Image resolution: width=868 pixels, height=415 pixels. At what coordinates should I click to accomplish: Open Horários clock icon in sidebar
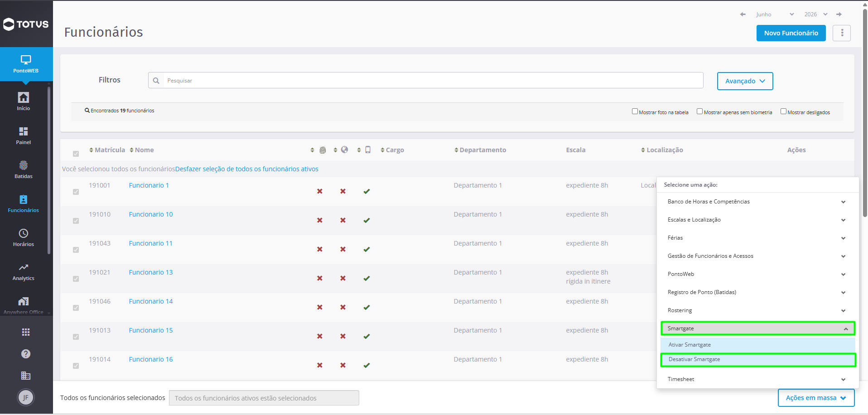24,233
